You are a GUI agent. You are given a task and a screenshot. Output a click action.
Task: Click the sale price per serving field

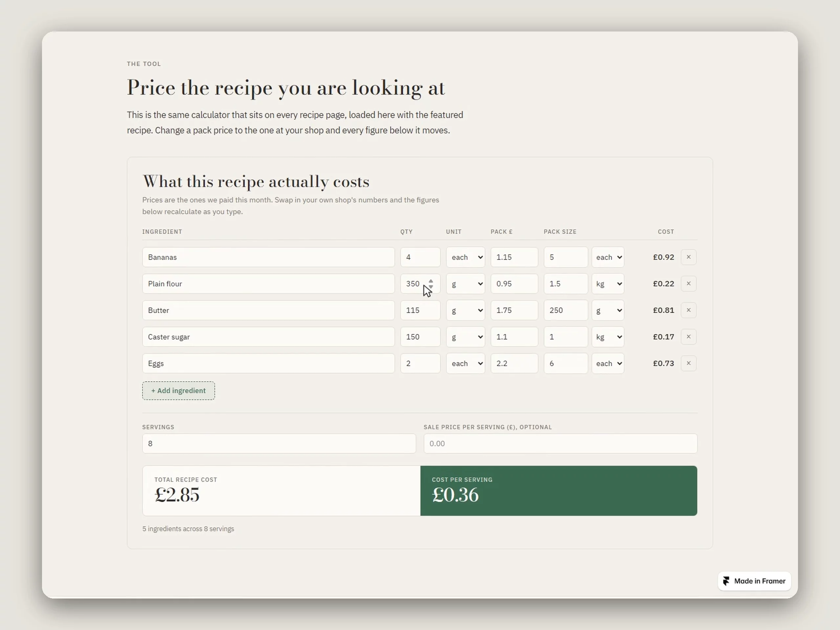coord(560,444)
